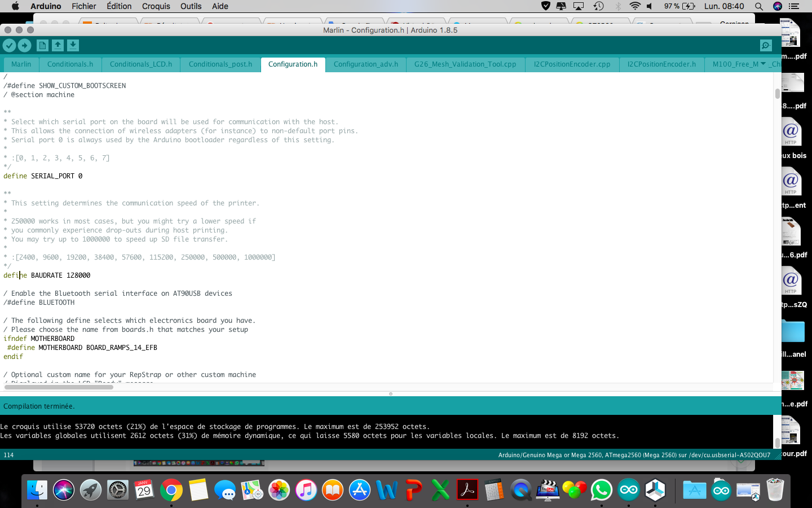Click the SHOW_CUSTOM_BOOTSCREEN define line

pyautogui.click(x=64, y=86)
